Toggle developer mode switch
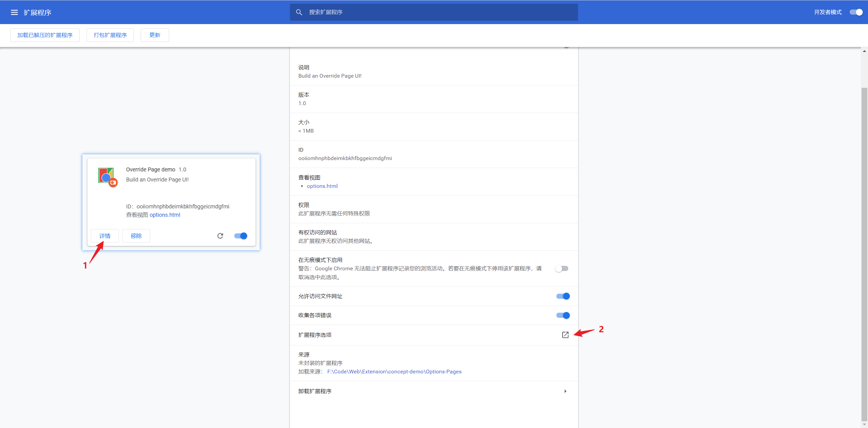 coord(856,12)
